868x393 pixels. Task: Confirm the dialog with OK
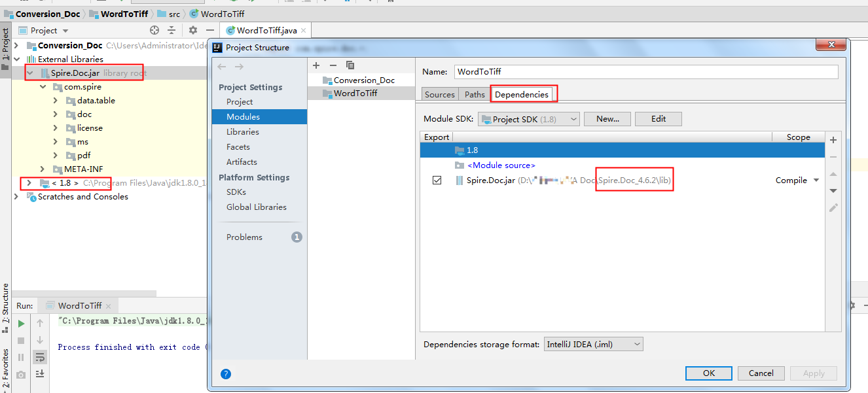(x=709, y=373)
